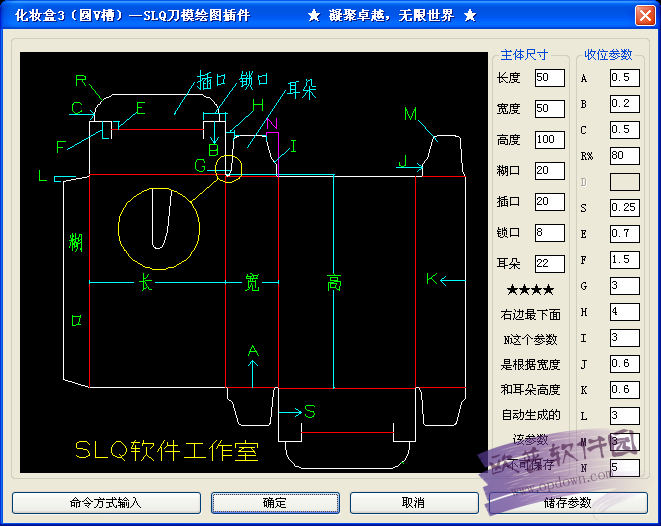Click the parameter I input field
The width and height of the screenshot is (661, 526).
(625, 338)
